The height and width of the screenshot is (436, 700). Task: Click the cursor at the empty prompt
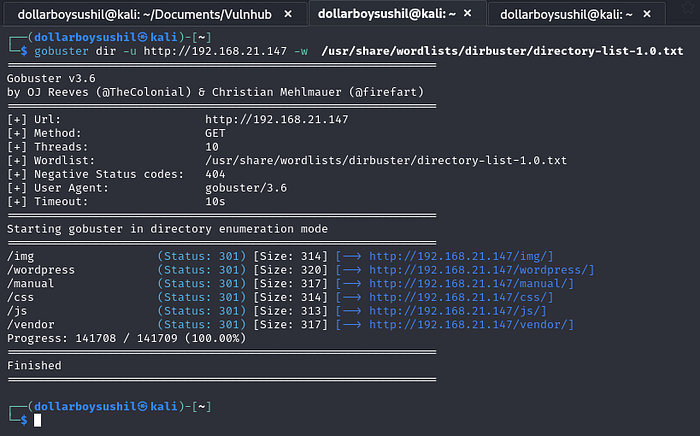pos(38,421)
